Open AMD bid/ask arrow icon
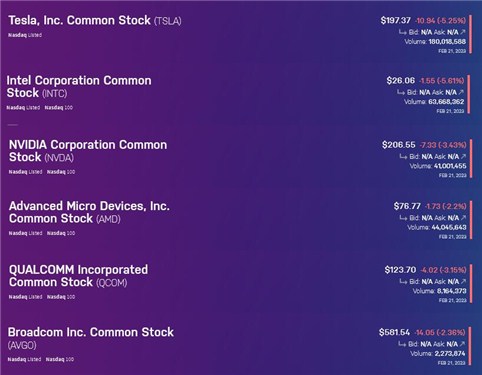 pos(463,218)
